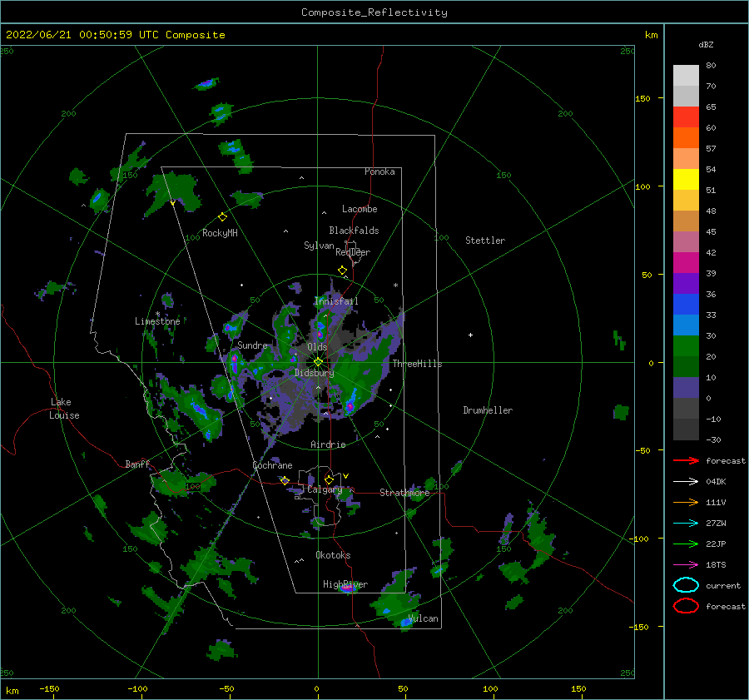Image resolution: width=749 pixels, height=700 pixels.
Task: Click the green 22JP arrow icon
Action: tap(686, 544)
